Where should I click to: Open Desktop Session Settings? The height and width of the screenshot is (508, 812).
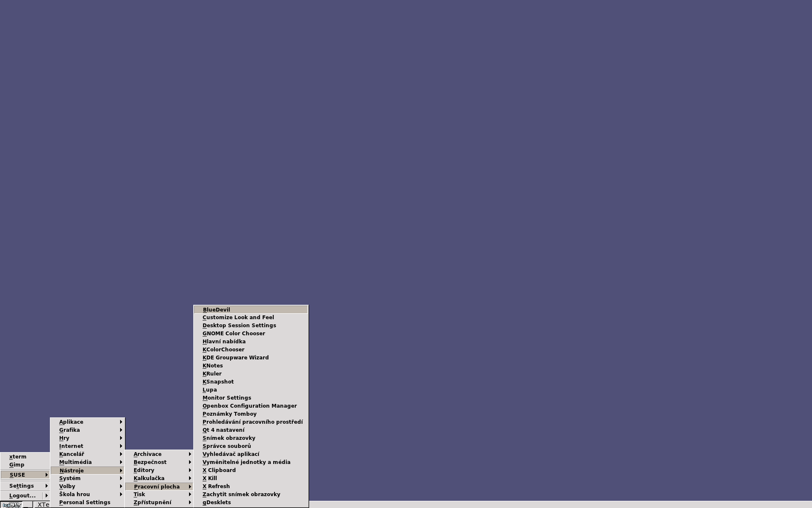click(251, 326)
